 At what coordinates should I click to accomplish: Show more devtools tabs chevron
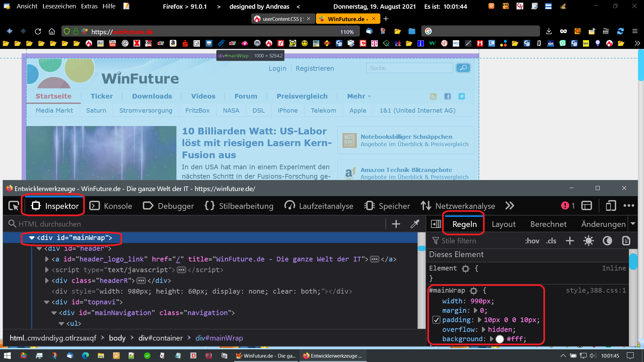tap(510, 206)
